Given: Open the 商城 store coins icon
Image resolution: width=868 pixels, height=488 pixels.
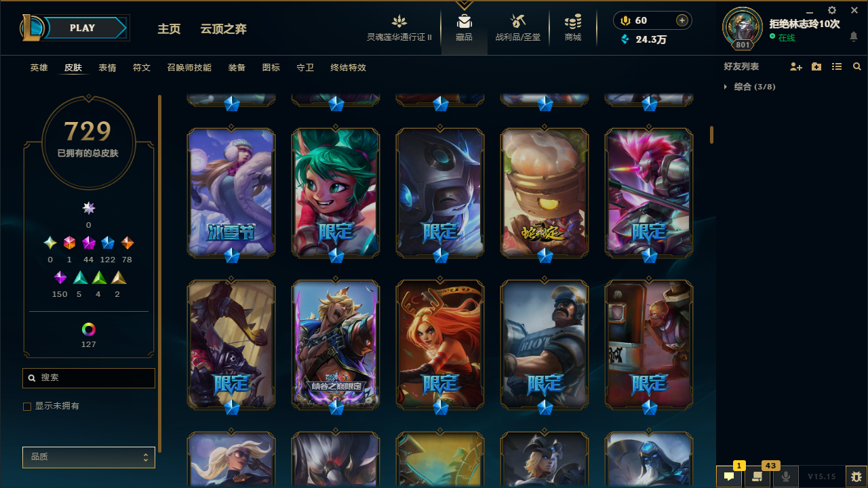Looking at the screenshot, I should [x=573, y=21].
